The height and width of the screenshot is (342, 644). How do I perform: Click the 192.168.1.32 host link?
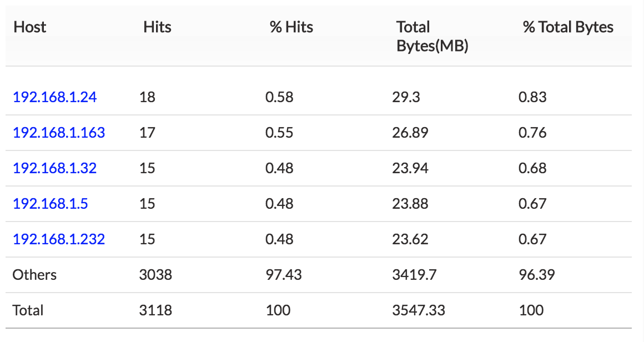point(54,168)
